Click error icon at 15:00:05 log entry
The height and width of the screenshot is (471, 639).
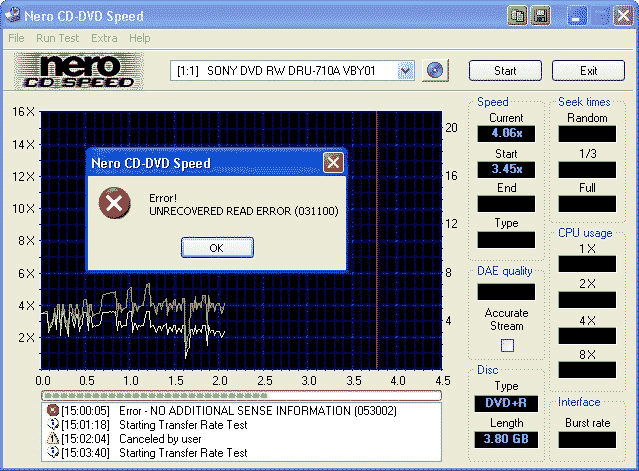tap(53, 410)
